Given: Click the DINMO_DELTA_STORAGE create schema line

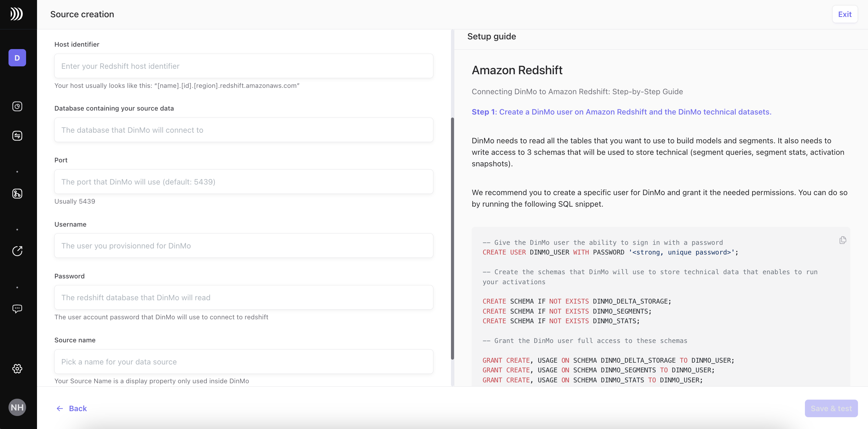Looking at the screenshot, I should tap(577, 301).
